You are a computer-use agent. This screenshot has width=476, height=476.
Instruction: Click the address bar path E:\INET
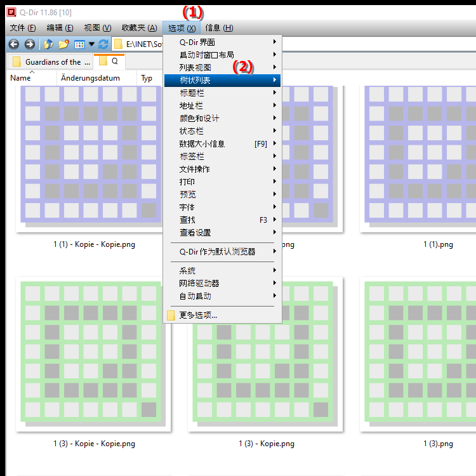point(144,44)
